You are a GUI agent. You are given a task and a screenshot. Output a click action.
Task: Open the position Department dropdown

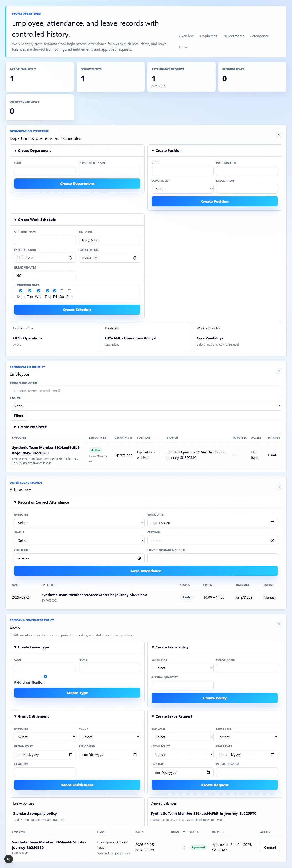[182, 189]
